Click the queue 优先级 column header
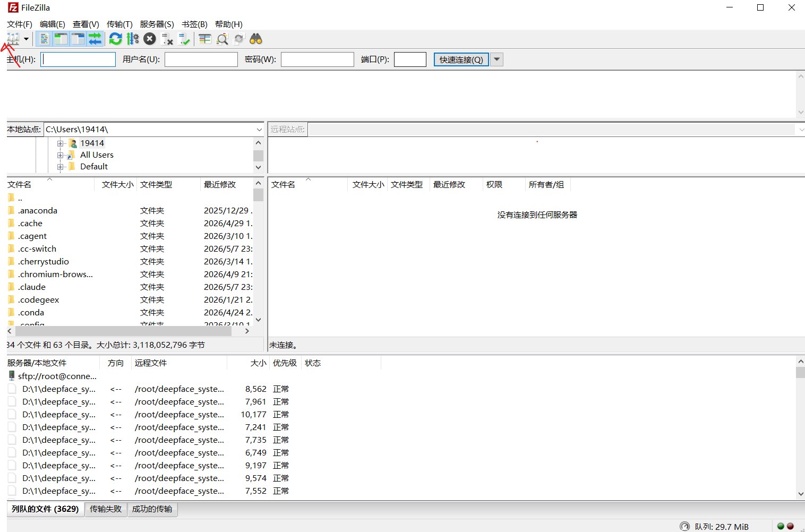Screen dimensions: 805x532 pos(285,363)
